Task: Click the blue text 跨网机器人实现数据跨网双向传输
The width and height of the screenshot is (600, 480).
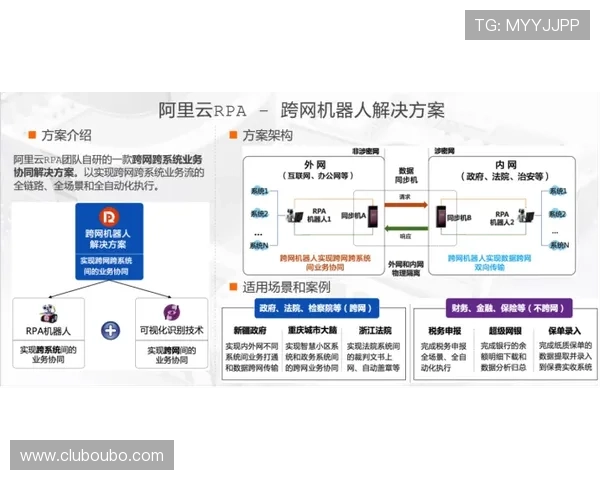Action: (489, 262)
